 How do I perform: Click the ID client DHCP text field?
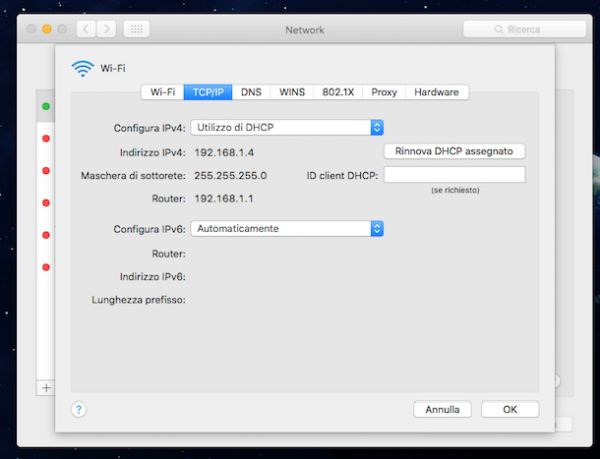coord(454,175)
